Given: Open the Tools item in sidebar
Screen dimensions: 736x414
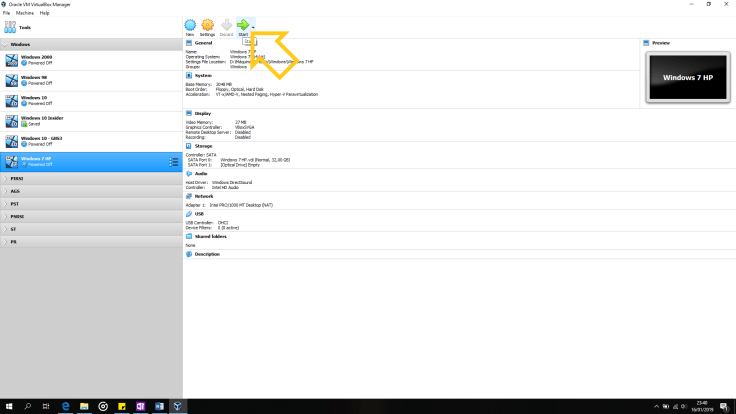Looking at the screenshot, I should (24, 27).
